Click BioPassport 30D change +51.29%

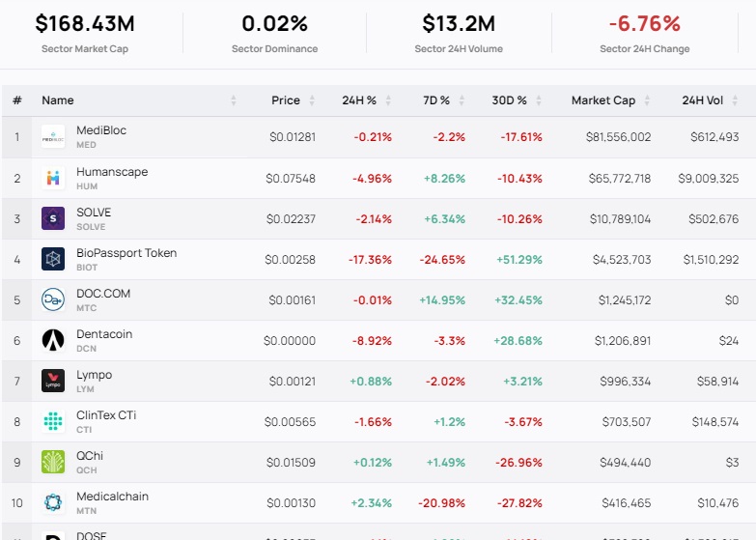coord(519,260)
